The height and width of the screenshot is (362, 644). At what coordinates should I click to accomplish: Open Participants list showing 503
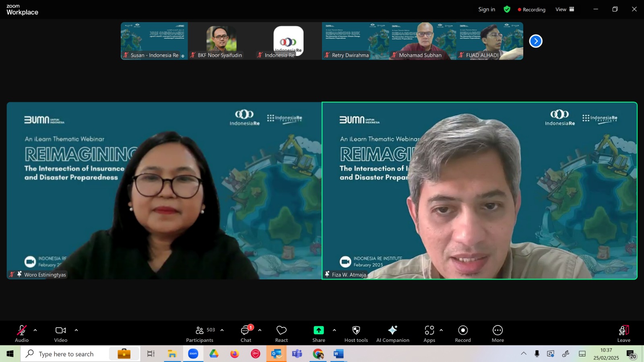(200, 333)
